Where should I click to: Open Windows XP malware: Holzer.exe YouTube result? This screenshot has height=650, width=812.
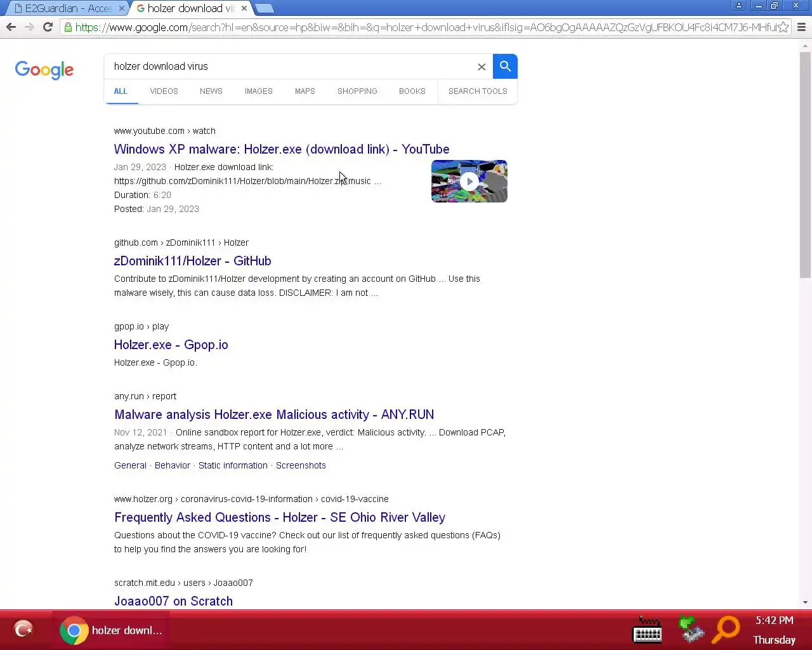coord(282,149)
